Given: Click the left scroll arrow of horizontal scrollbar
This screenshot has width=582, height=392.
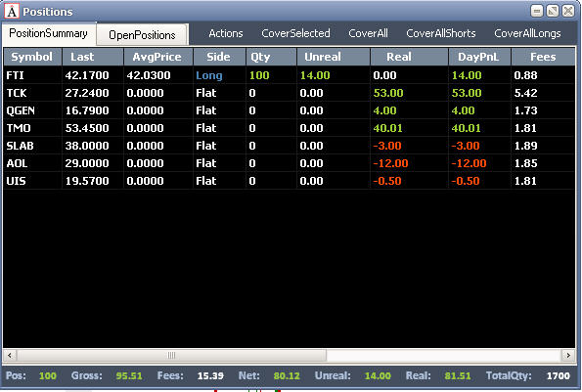Looking at the screenshot, I should 10,355.
